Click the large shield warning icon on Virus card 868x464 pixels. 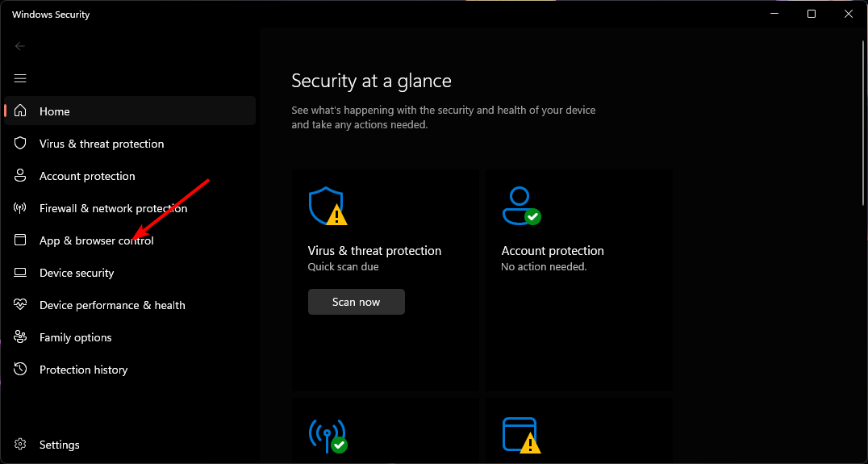pos(328,206)
